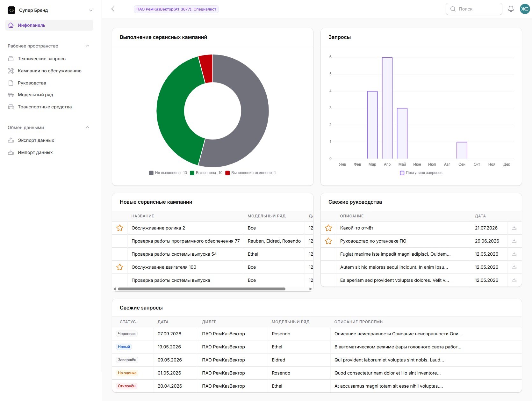
Task: Toggle Поступило запросов legend item
Action: [421, 173]
